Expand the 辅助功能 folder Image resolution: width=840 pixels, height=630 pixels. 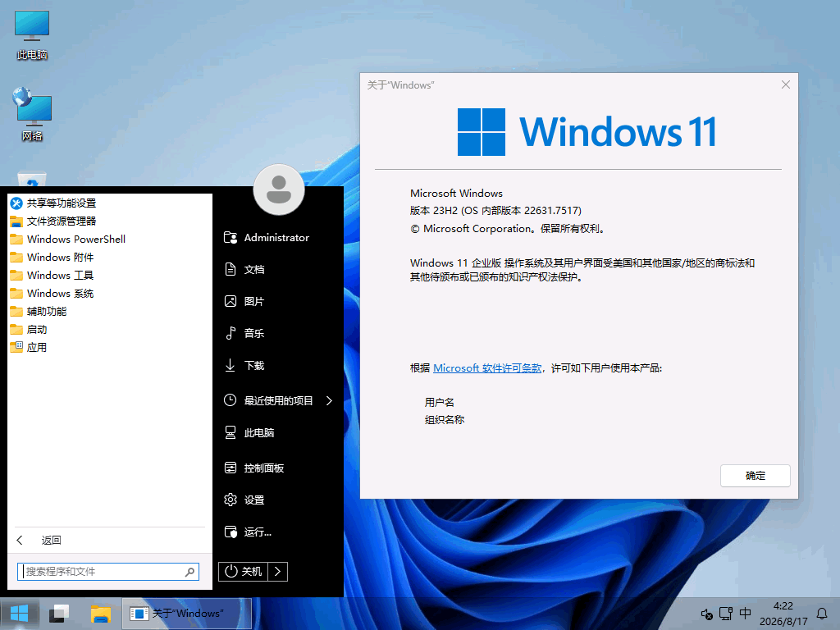(110, 312)
